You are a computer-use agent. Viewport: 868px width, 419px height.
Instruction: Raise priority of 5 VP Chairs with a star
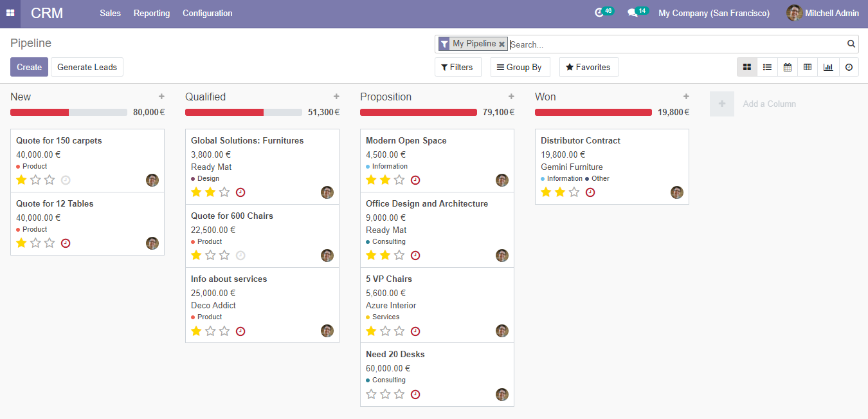point(386,331)
